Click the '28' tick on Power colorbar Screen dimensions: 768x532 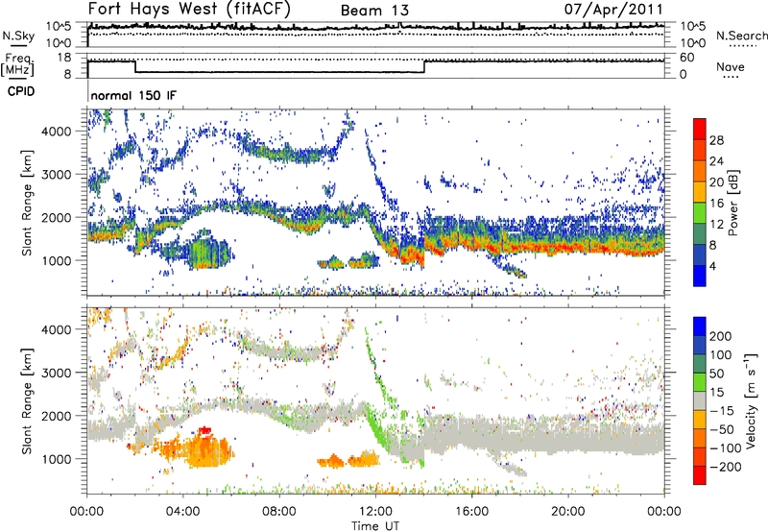coord(716,140)
